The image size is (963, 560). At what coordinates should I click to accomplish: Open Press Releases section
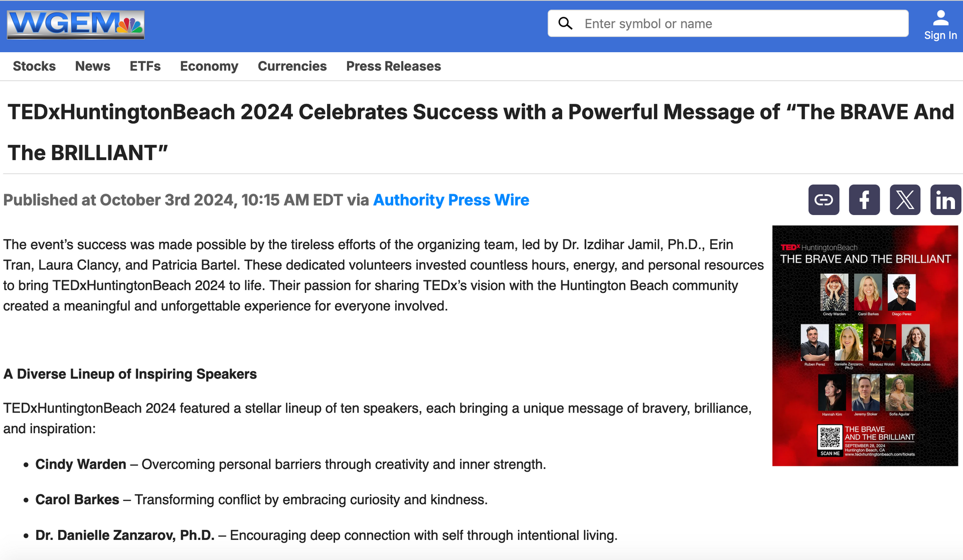pos(393,66)
